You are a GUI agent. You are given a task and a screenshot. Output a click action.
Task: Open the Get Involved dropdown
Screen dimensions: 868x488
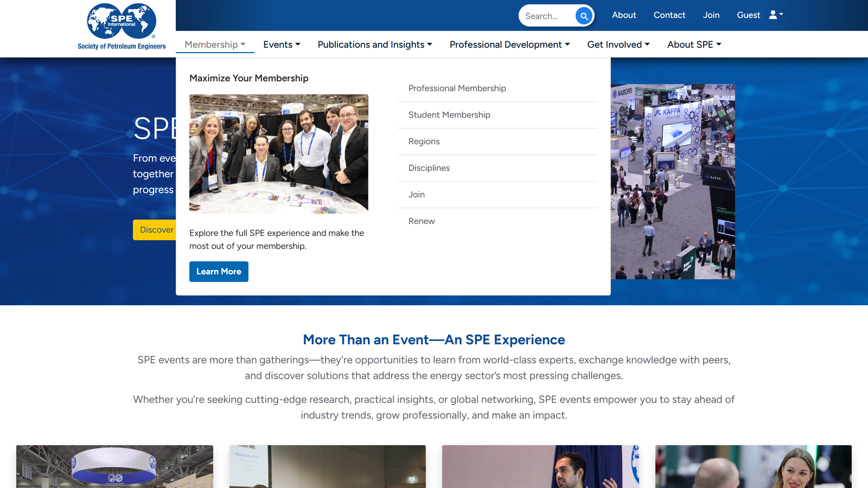618,44
